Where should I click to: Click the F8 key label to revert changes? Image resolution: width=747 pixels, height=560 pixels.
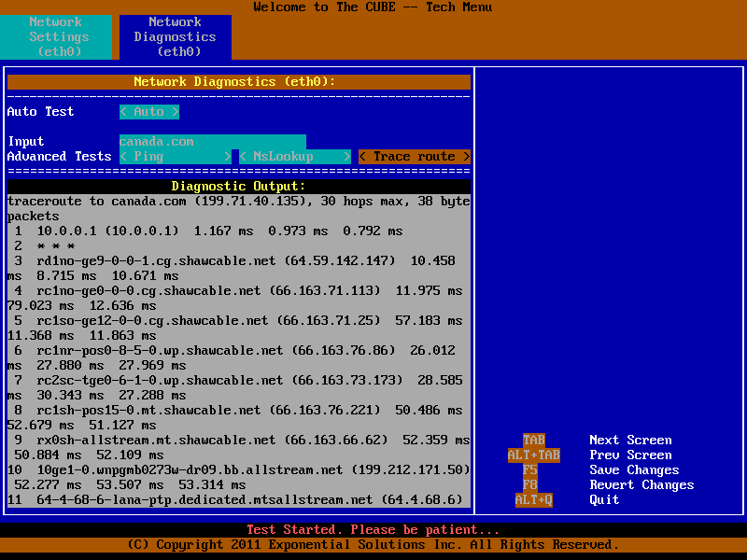click(x=529, y=484)
